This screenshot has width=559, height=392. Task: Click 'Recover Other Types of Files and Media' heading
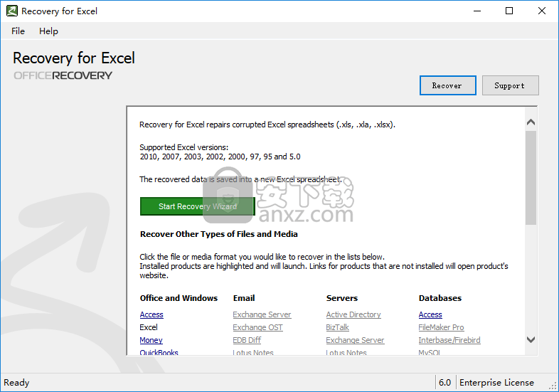[x=219, y=234]
